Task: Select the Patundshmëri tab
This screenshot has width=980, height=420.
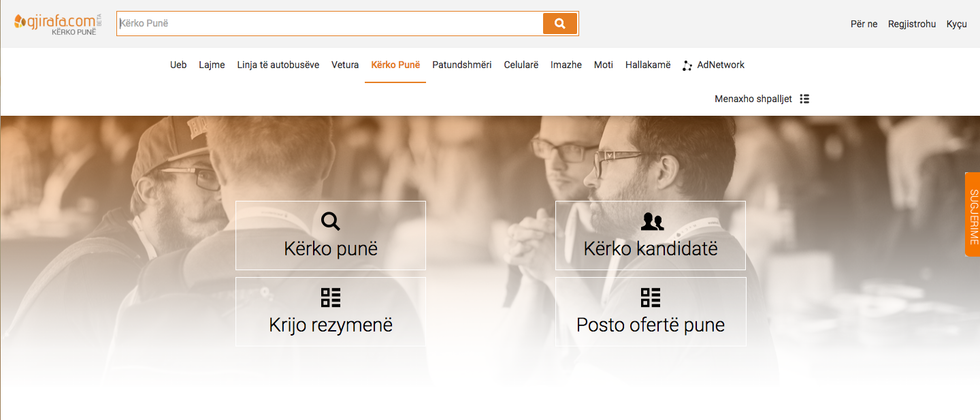Action: click(x=462, y=65)
